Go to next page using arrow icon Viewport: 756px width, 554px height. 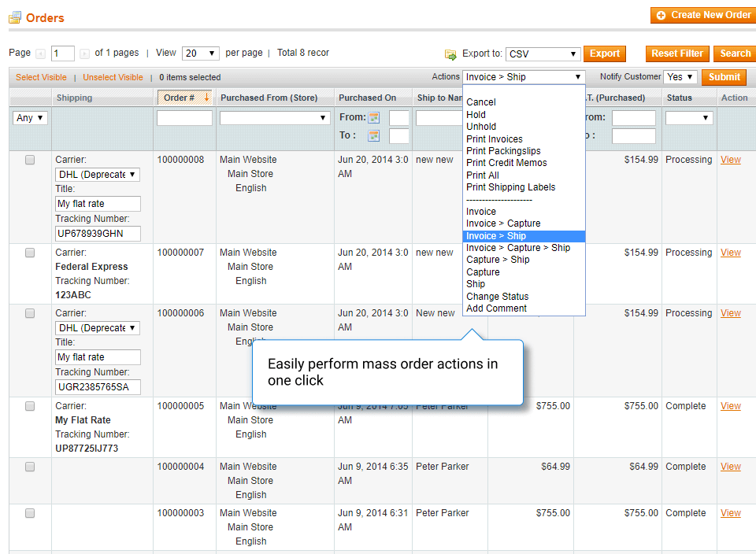pyautogui.click(x=85, y=53)
